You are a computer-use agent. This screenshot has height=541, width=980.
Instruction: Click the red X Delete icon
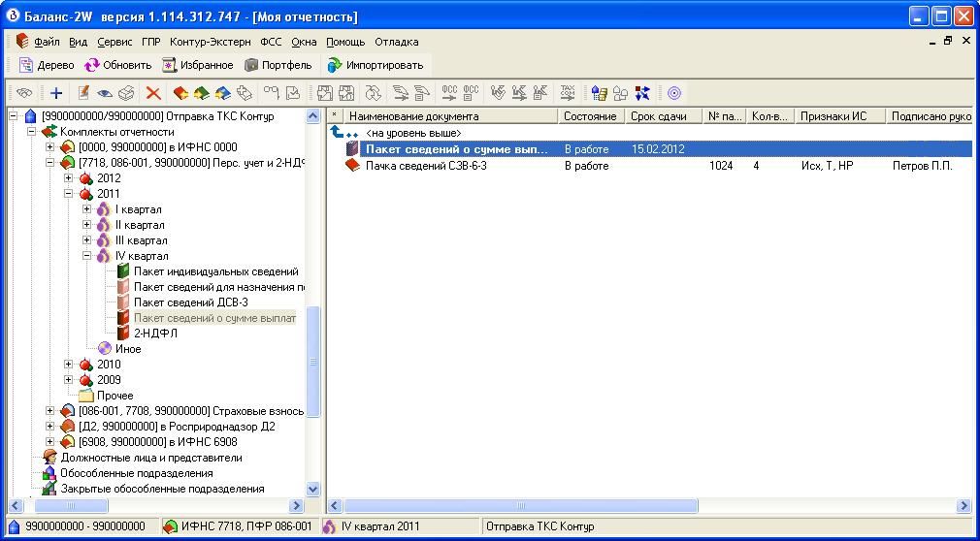(x=152, y=93)
